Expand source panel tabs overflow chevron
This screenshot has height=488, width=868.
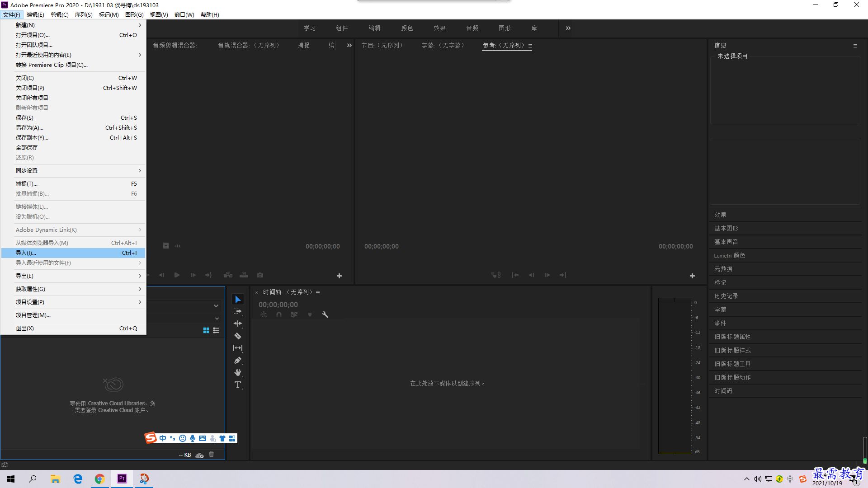click(x=349, y=45)
